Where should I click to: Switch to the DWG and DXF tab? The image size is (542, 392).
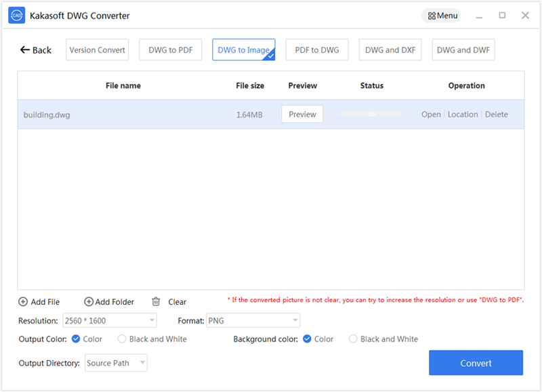[x=390, y=49]
